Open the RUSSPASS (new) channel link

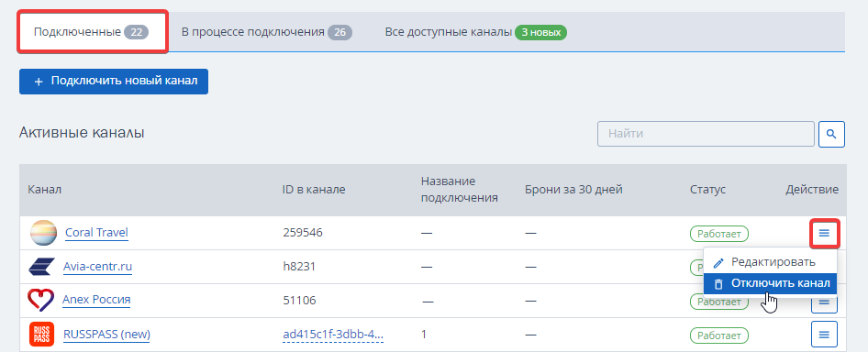(106, 335)
